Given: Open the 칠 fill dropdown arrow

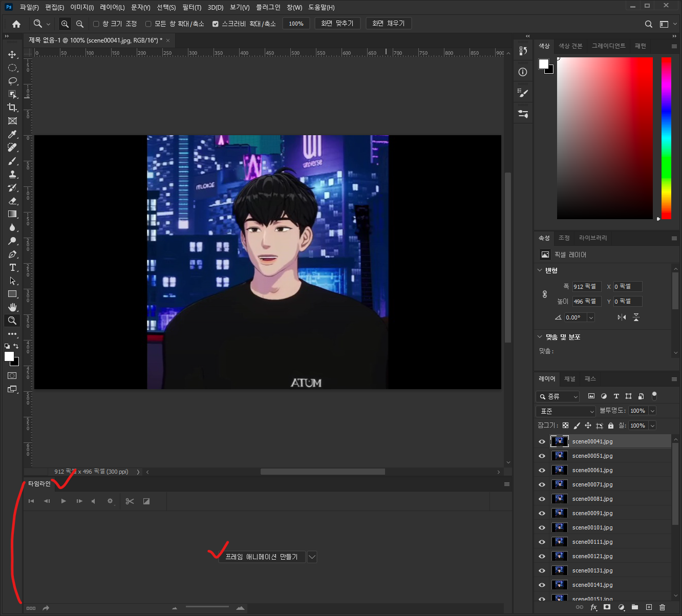Looking at the screenshot, I should tap(652, 426).
